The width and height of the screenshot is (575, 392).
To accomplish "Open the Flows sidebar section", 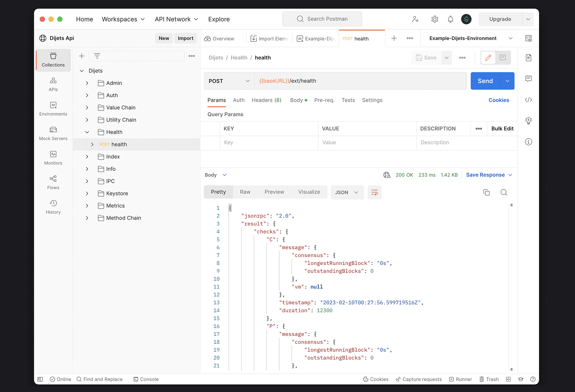I will 53,182.
